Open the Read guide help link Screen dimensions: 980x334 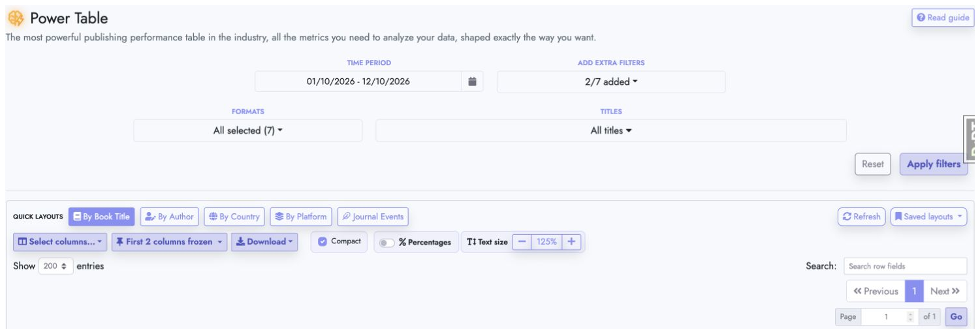point(943,18)
